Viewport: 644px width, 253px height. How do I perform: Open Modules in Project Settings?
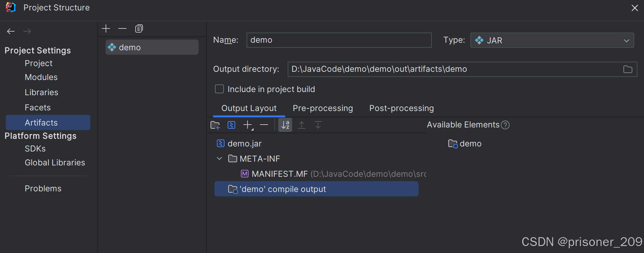(41, 77)
